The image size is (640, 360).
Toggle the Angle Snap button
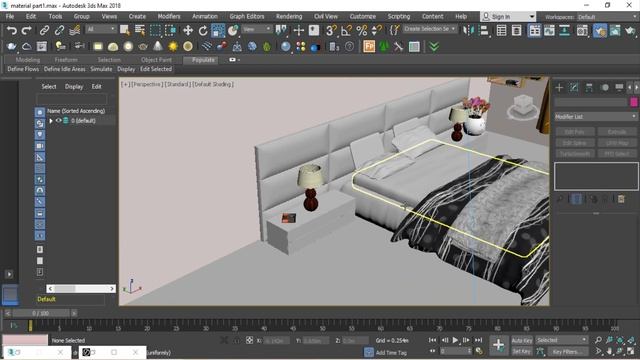pos(346,30)
